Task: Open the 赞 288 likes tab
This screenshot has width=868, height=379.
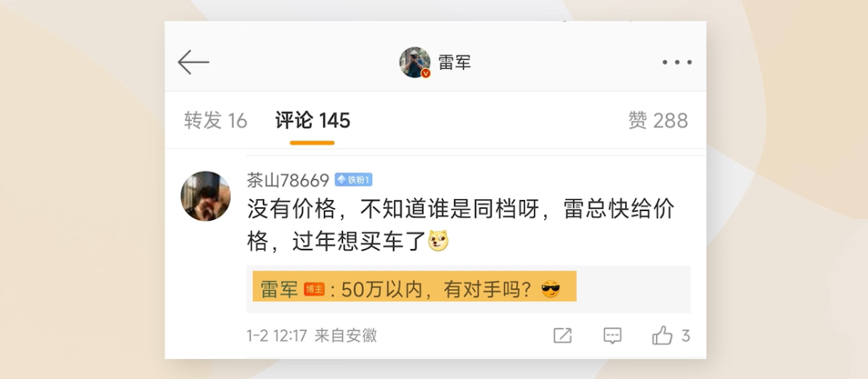Action: pos(658,120)
